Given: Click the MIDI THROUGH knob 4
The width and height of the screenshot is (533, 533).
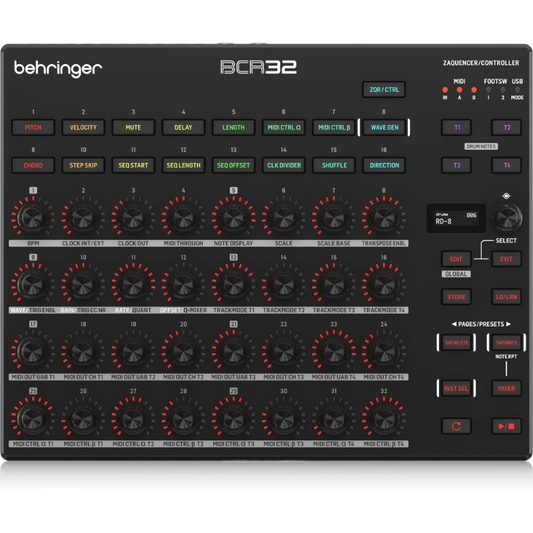Looking at the screenshot, I should 183,217.
